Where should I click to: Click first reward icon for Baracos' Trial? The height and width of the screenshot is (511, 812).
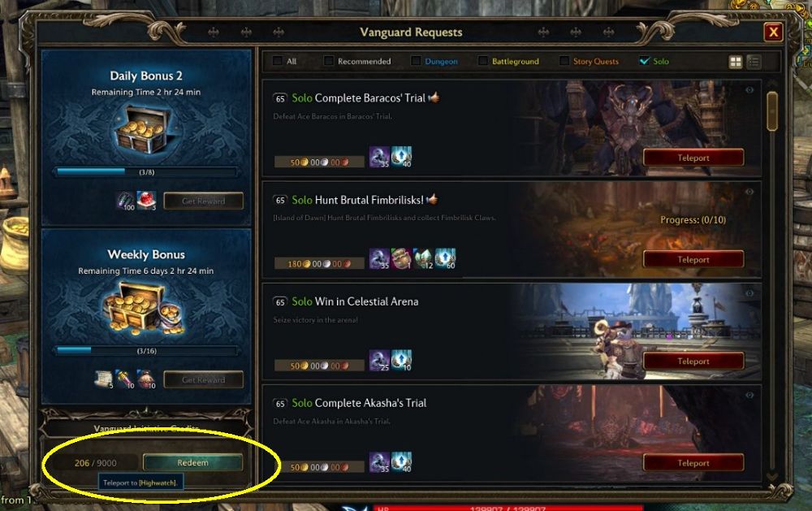(x=379, y=157)
